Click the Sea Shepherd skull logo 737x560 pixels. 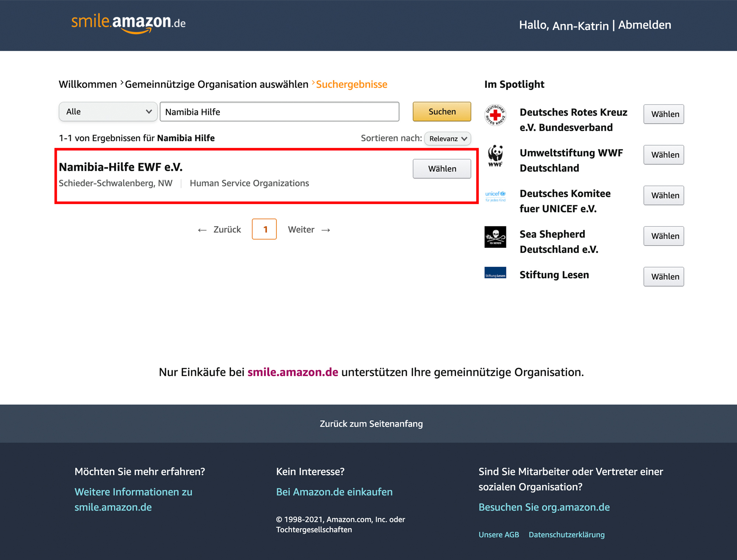[x=495, y=237]
